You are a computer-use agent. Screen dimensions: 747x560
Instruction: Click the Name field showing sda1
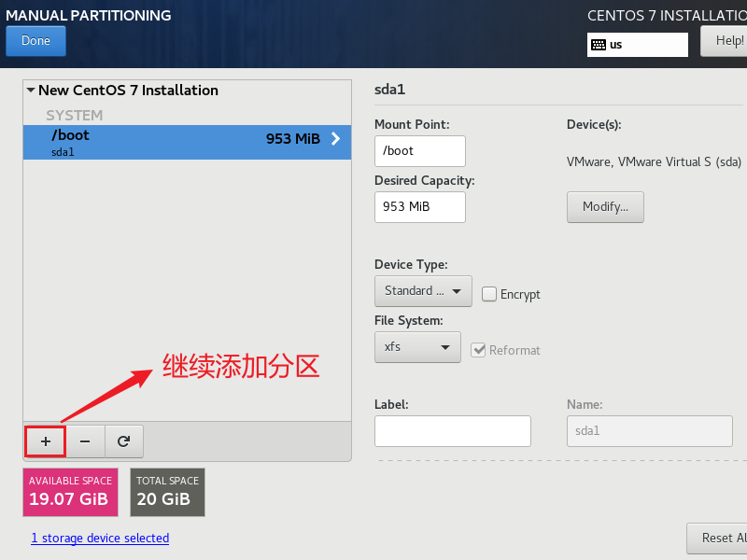point(649,431)
